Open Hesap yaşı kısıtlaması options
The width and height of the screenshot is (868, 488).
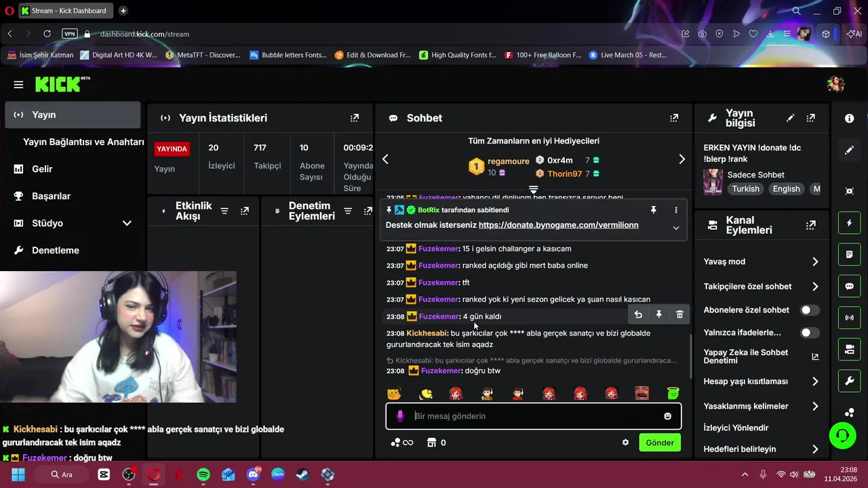click(761, 382)
